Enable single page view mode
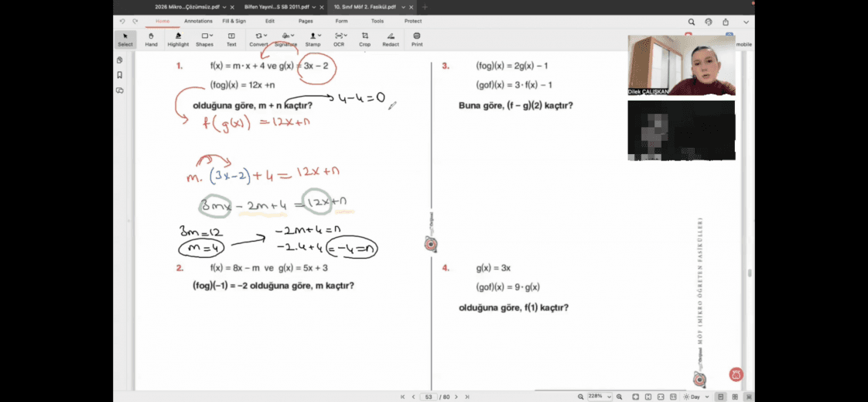868x402 pixels. (x=721, y=397)
